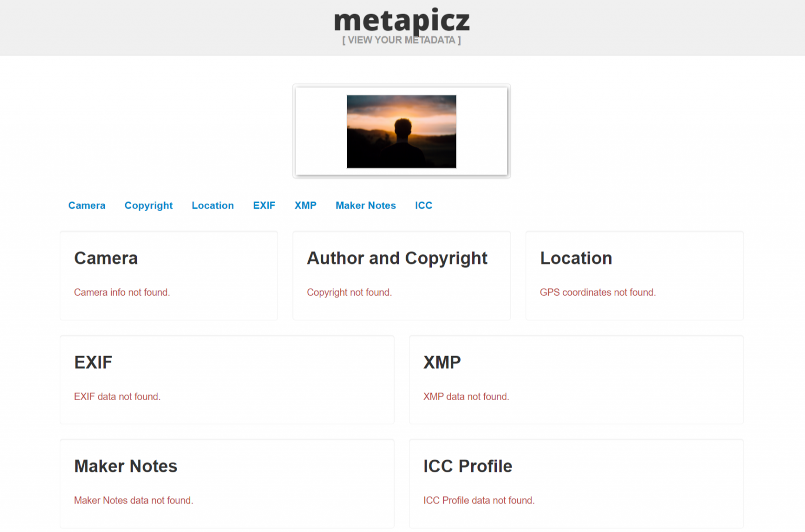Open the Copyright section via nav link
805x532 pixels.
[x=148, y=205]
